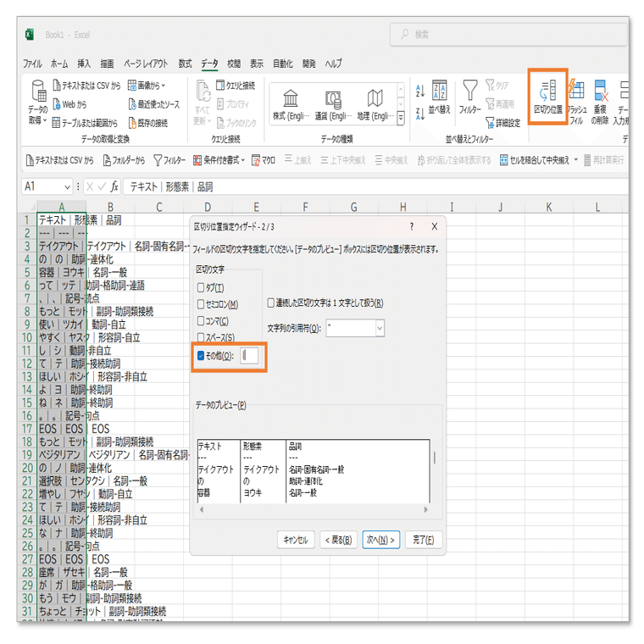Open Queries & Connections (クエリと接続)
This screenshot has height=644, width=644.
236,86
